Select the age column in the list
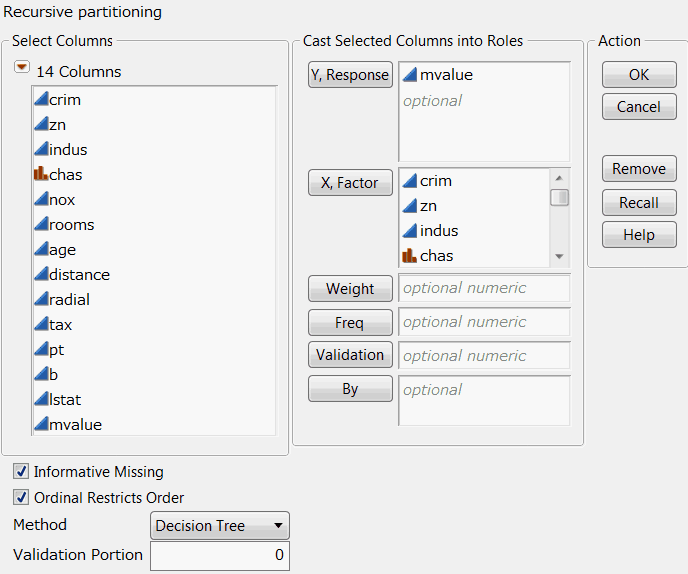Image resolution: width=688 pixels, height=574 pixels. coord(62,250)
